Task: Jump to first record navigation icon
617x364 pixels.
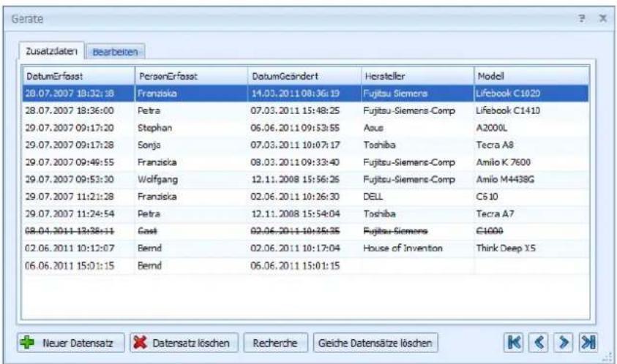Action: pyautogui.click(x=514, y=342)
